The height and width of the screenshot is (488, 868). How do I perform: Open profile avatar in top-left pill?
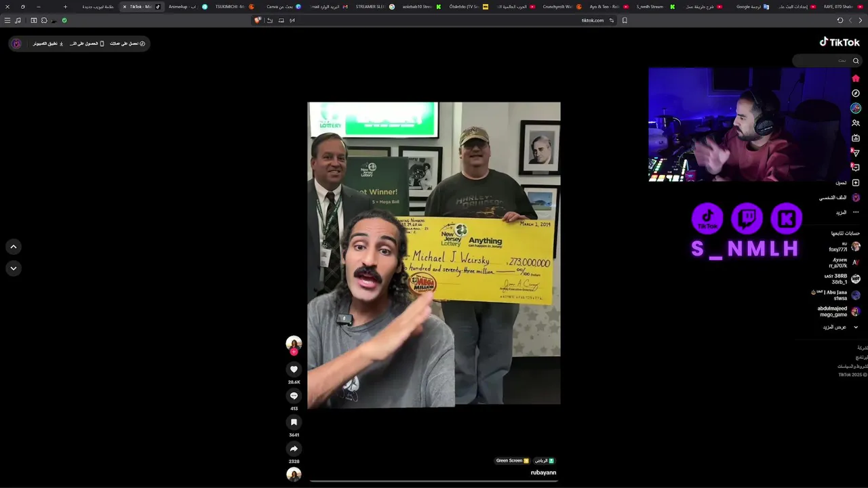17,43
